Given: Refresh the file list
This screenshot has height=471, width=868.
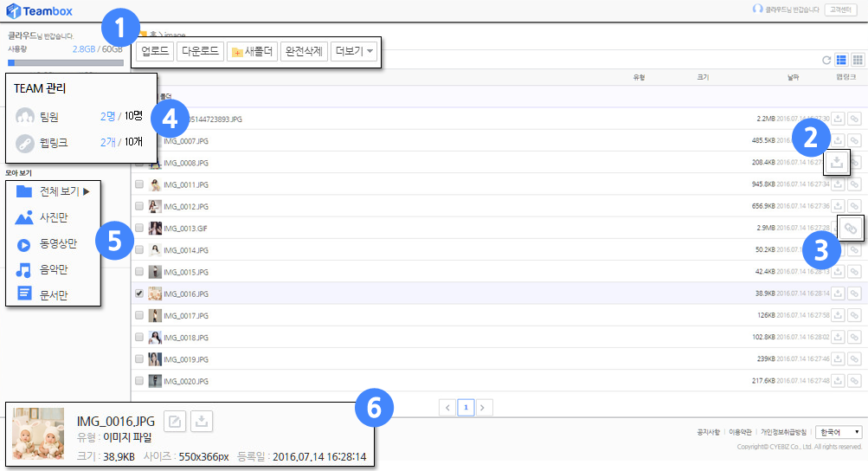Looking at the screenshot, I should 826,60.
